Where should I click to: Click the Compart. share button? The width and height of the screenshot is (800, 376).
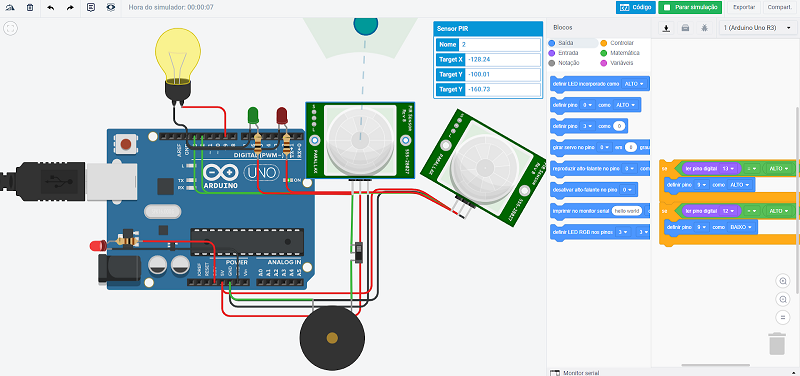coord(781,8)
